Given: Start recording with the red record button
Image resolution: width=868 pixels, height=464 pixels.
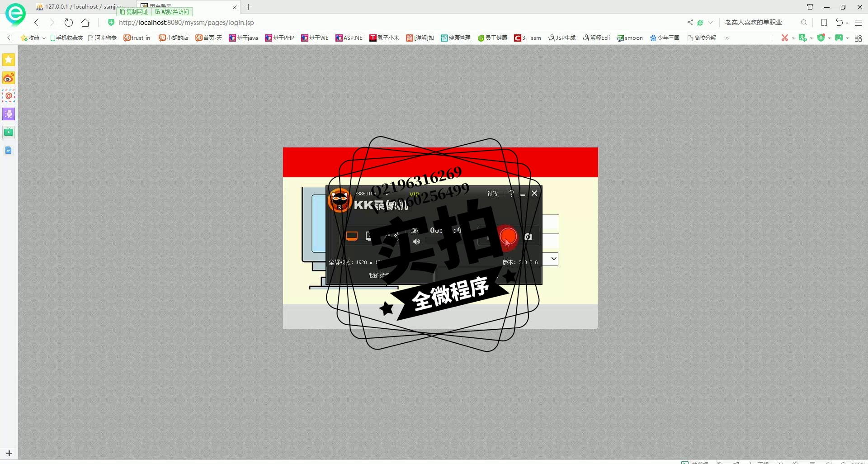Looking at the screenshot, I should pyautogui.click(x=508, y=236).
